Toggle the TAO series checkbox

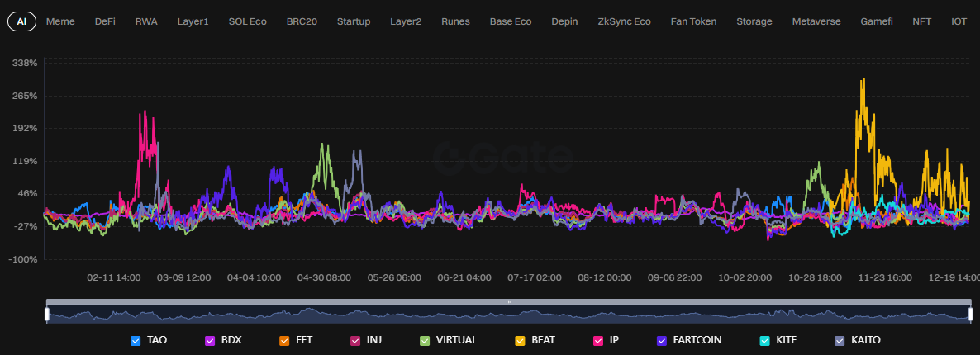click(x=136, y=340)
